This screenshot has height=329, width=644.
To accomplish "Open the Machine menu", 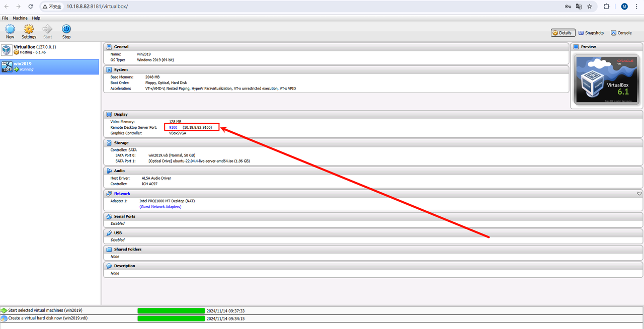I will (x=20, y=18).
